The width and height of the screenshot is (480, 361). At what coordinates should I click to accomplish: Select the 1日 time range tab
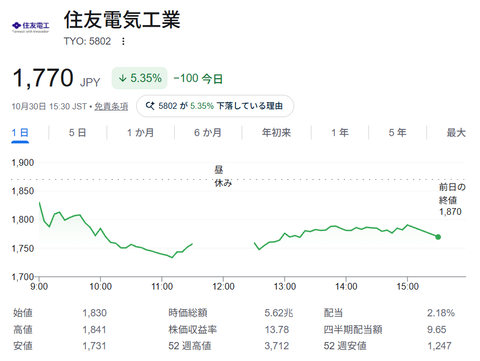point(20,133)
